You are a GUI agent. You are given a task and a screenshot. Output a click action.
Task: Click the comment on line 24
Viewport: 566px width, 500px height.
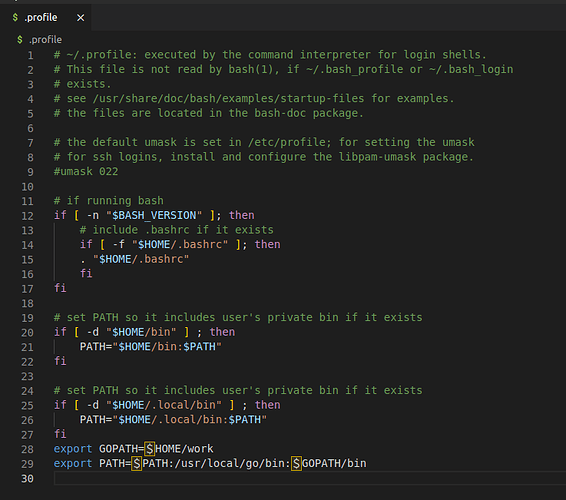238,391
